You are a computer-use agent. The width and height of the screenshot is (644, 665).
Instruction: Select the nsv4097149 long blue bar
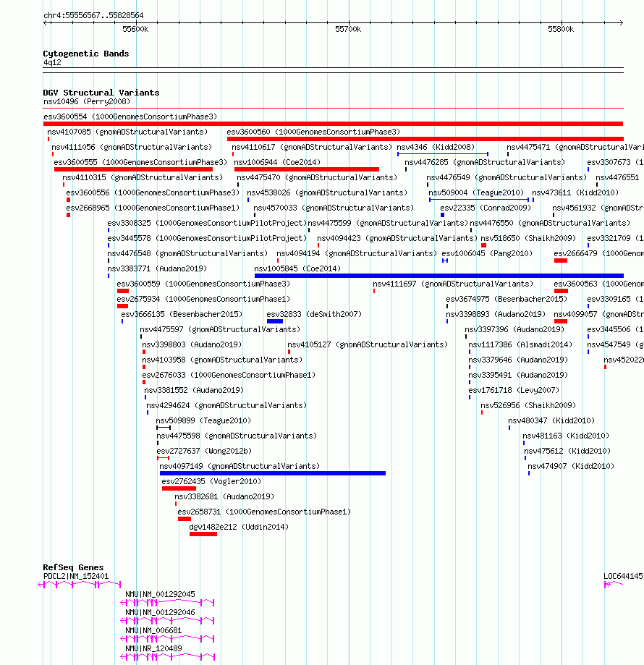coord(273,473)
